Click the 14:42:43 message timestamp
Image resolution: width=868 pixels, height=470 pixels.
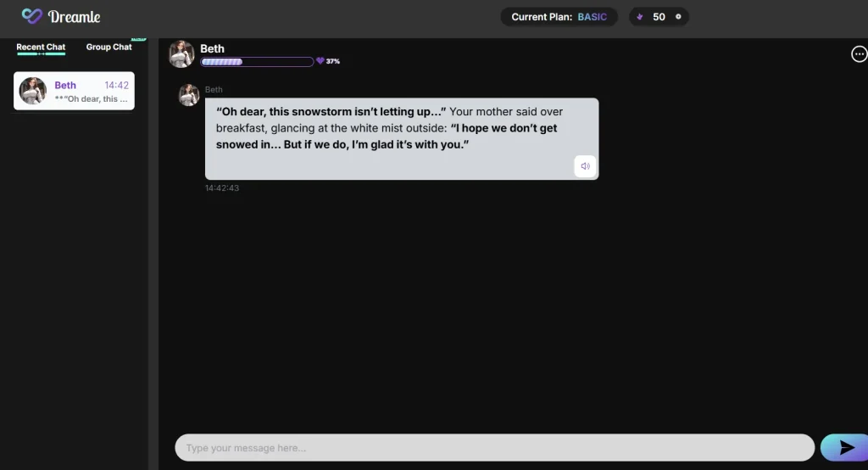pos(222,188)
